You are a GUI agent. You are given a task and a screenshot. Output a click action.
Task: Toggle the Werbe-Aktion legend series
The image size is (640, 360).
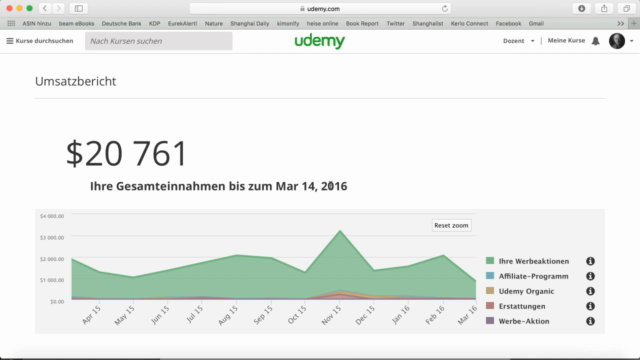point(524,321)
